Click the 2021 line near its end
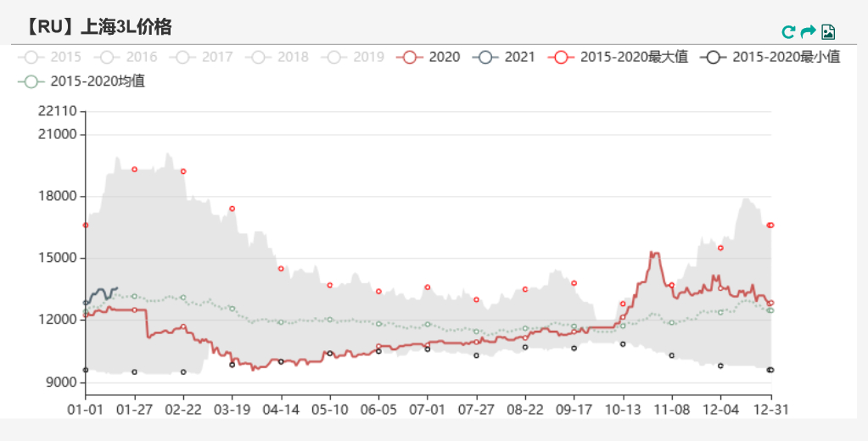This screenshot has width=868, height=441. [115, 288]
